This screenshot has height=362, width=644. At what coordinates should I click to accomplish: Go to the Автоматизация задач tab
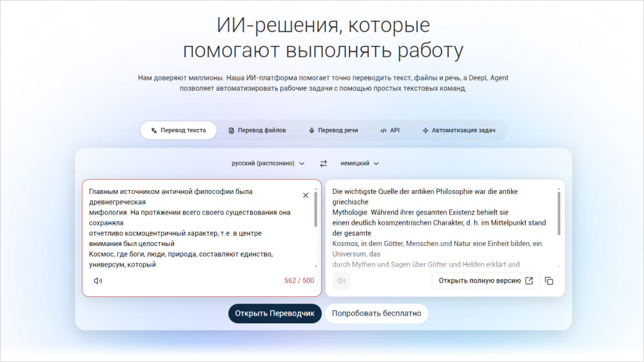pyautogui.click(x=458, y=130)
